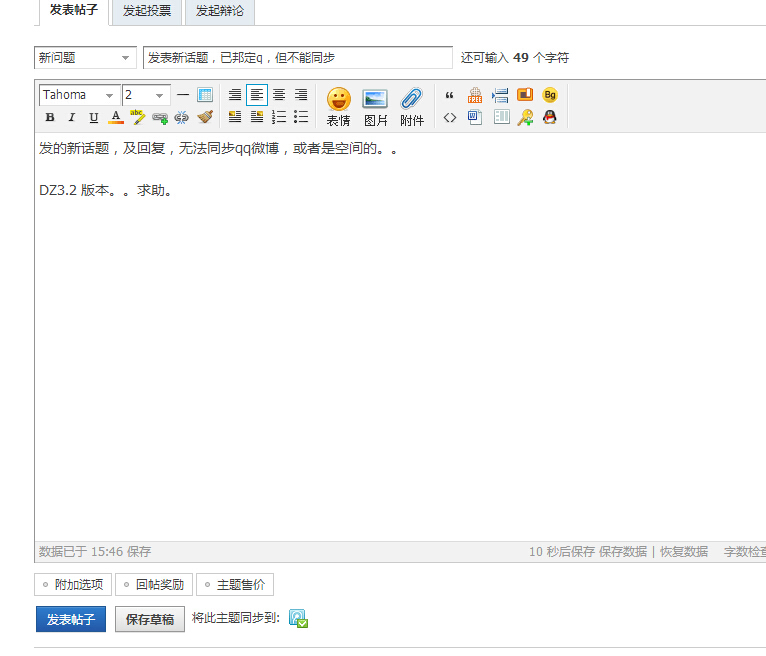Switch to the 发起投票 tab
This screenshot has width=766, height=656.
click(147, 11)
